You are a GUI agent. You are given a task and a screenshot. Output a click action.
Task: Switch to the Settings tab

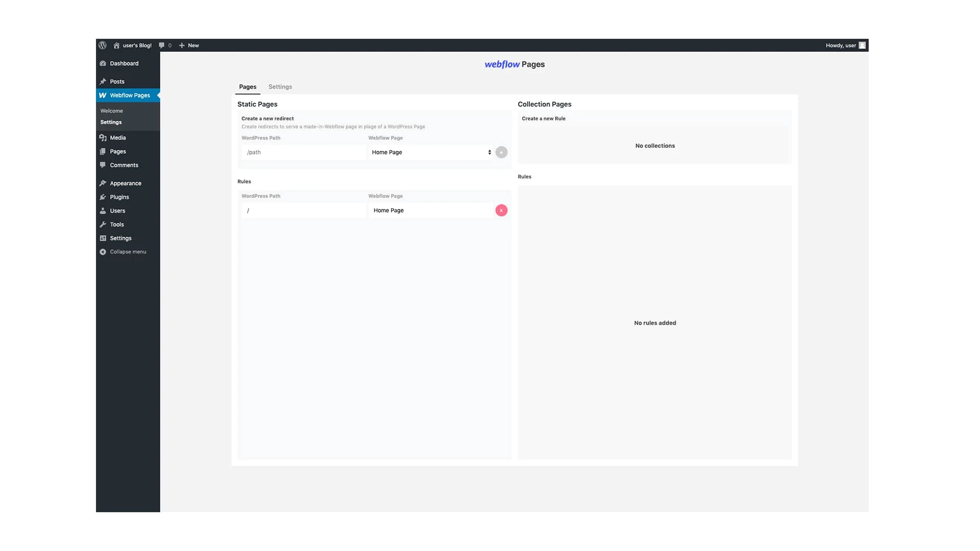[280, 87]
